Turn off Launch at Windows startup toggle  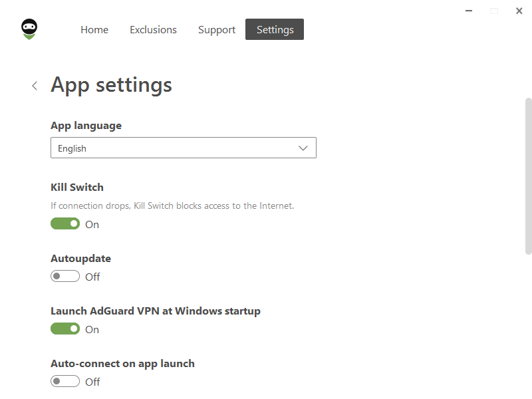pos(65,329)
